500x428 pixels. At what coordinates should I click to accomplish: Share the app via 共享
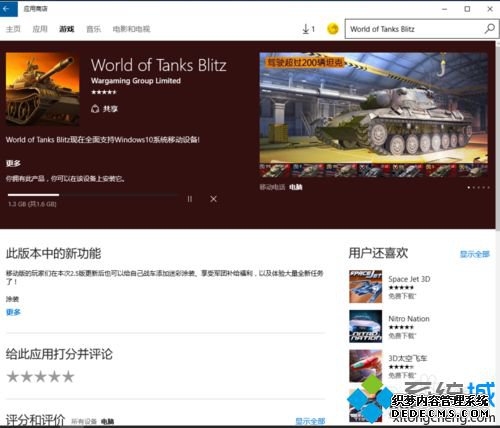coord(104,109)
